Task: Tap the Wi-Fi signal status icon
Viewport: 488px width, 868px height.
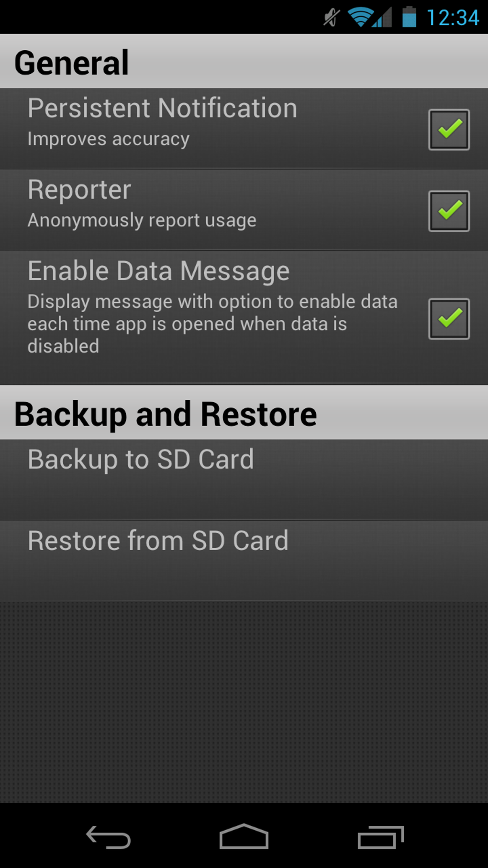Action: pos(360,17)
